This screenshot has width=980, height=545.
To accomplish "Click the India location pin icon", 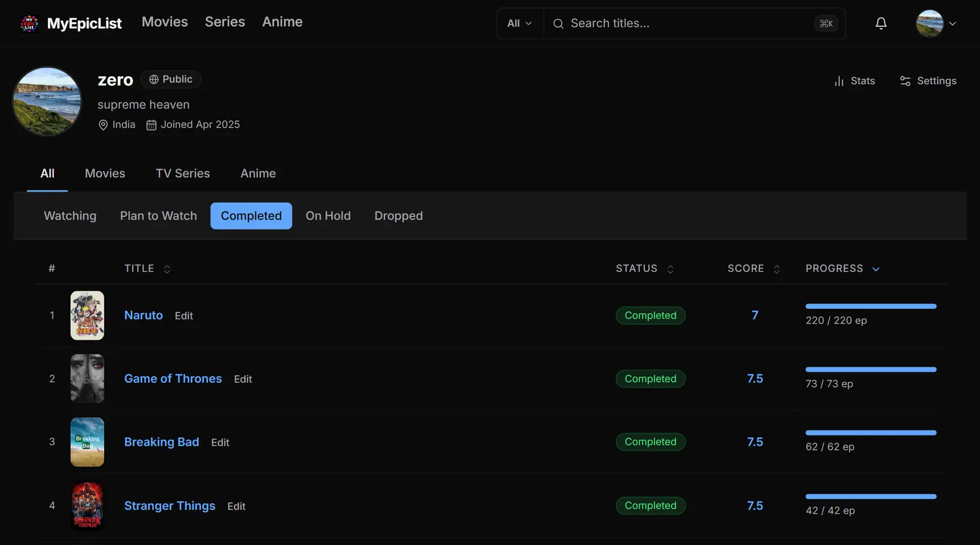I will [103, 125].
